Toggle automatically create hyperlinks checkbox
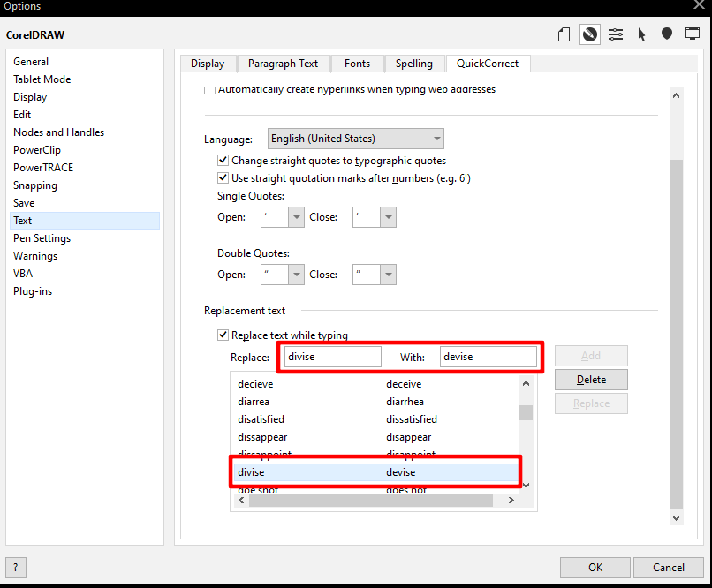712x588 pixels. click(209, 89)
